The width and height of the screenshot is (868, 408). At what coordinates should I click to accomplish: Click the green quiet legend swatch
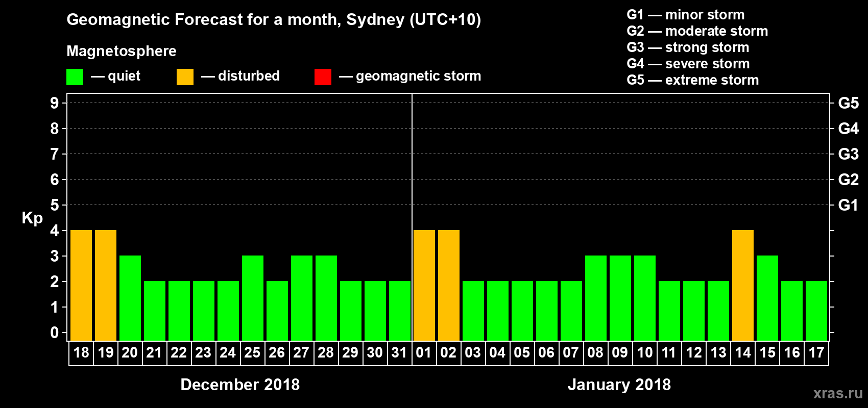click(75, 77)
